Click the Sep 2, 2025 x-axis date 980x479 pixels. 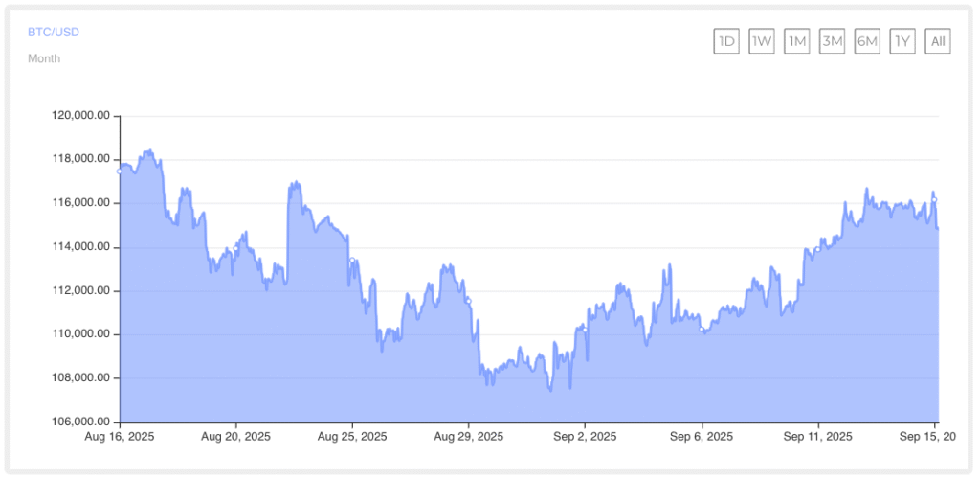point(585,436)
